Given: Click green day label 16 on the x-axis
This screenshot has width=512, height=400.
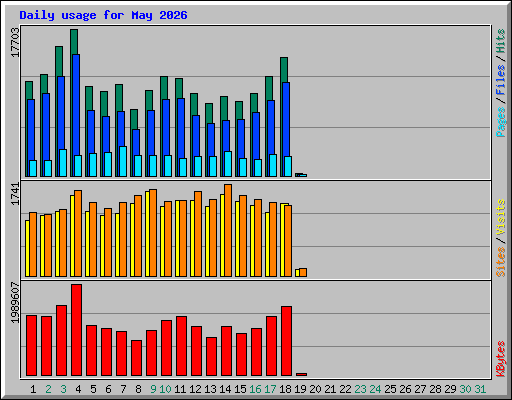Looking at the screenshot, I should [255, 389].
